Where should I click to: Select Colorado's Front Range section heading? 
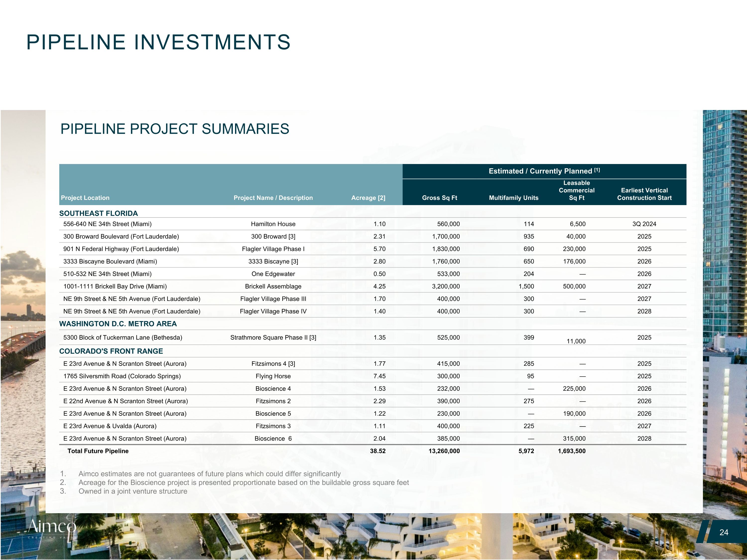click(x=111, y=351)
